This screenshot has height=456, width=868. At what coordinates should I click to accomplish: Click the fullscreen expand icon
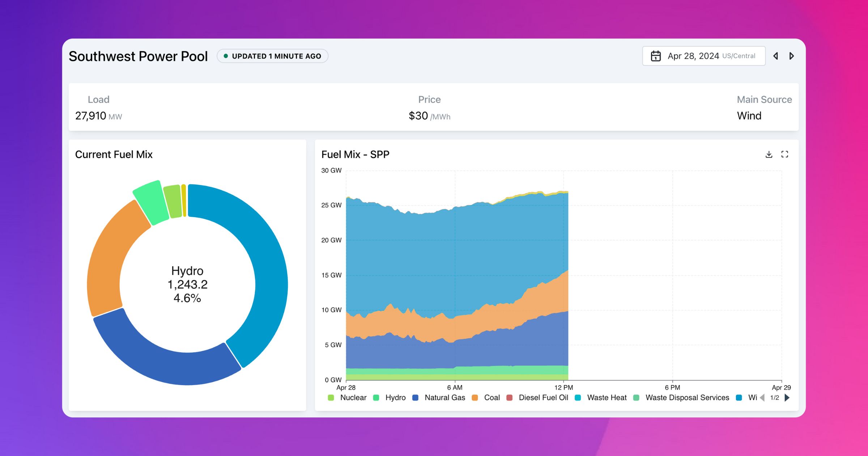(x=786, y=154)
